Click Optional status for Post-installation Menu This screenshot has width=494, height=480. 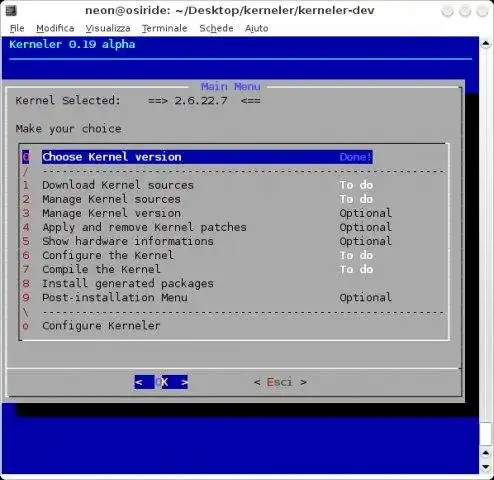[x=365, y=297]
